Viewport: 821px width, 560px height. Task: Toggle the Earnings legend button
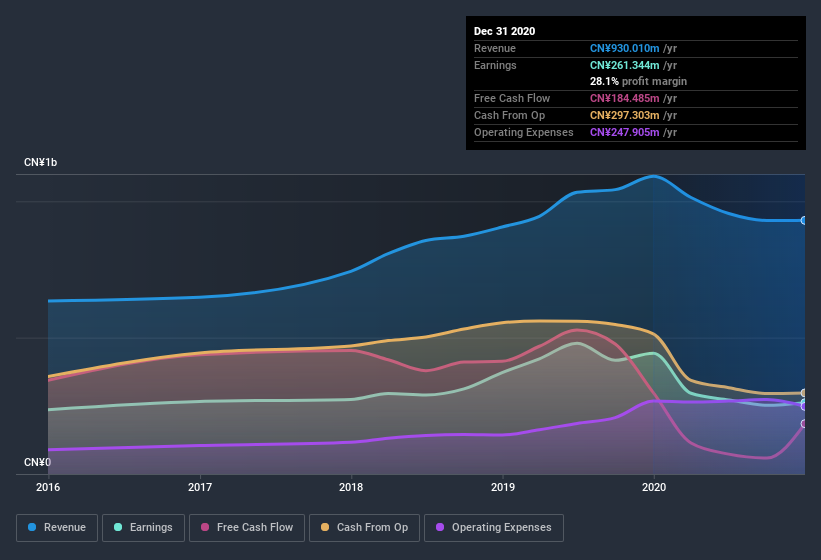[x=143, y=528]
